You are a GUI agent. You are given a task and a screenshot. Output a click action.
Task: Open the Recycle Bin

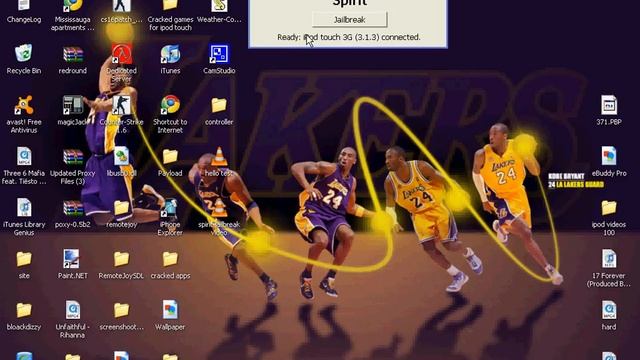click(x=24, y=54)
